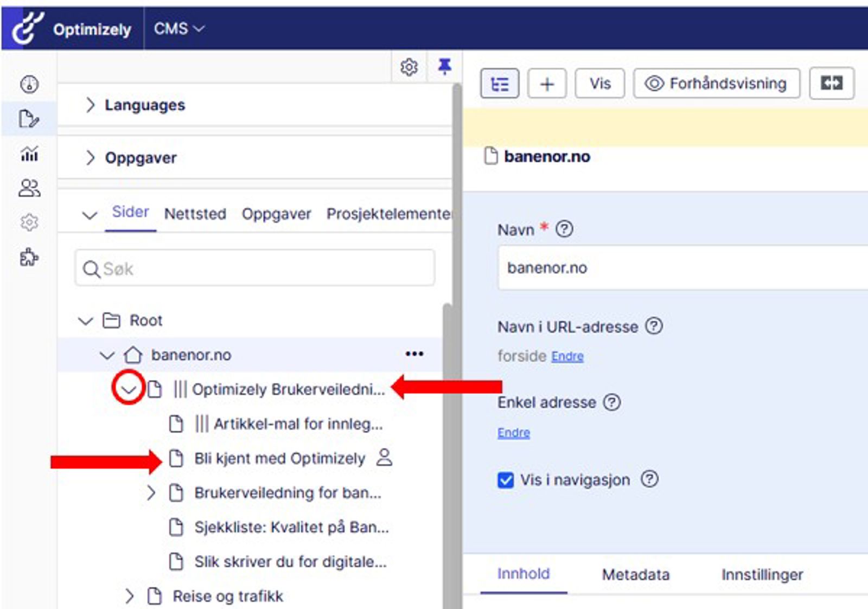The image size is (868, 609).
Task: Click the Søk search field
Action: 255,268
